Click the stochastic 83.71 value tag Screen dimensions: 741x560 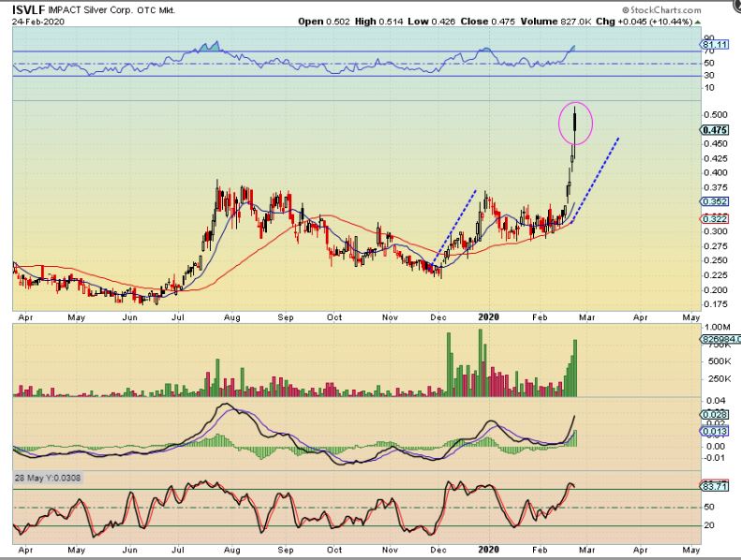tap(715, 486)
